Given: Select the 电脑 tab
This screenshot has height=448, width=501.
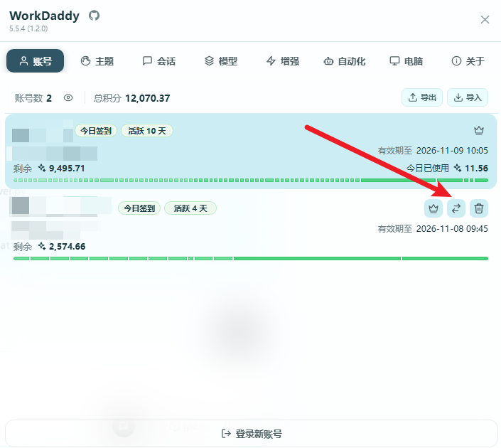Looking at the screenshot, I should tap(406, 60).
